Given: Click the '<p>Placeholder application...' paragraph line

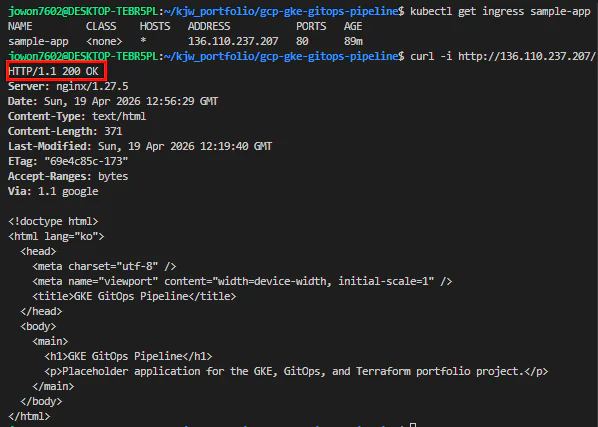Looking at the screenshot, I should [296, 371].
